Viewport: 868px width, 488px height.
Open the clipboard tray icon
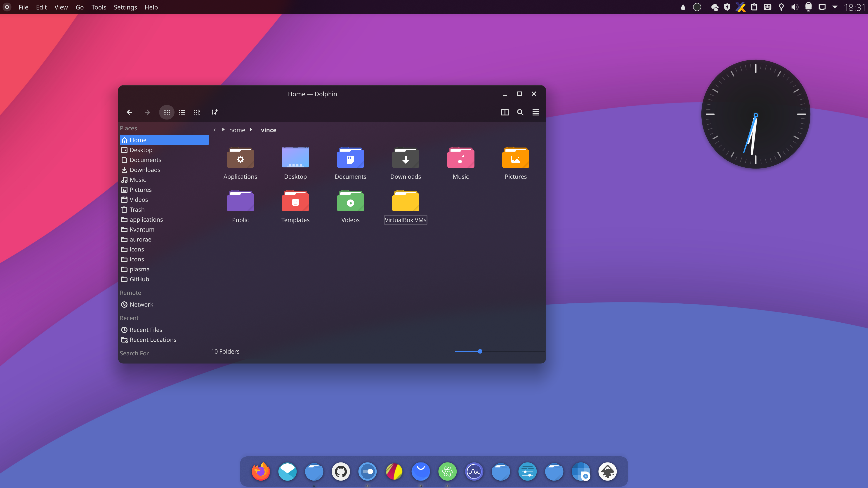tap(754, 7)
